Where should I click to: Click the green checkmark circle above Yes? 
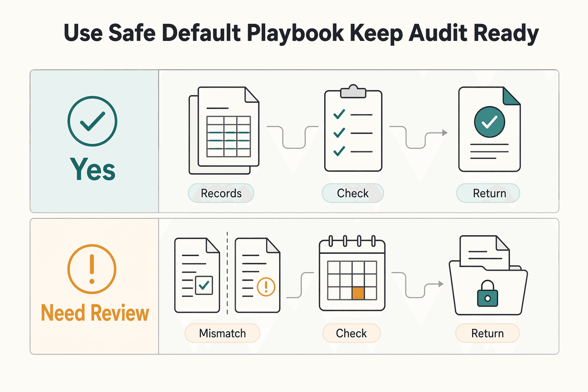[92, 121]
